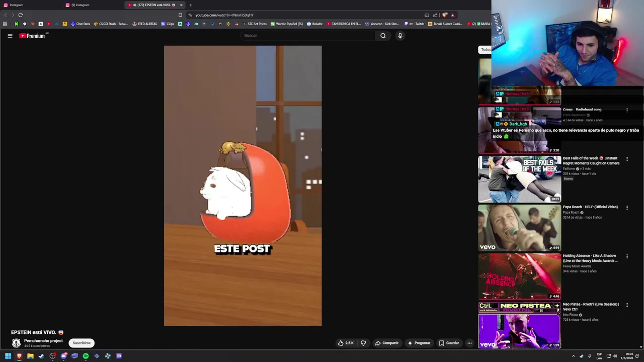Image resolution: width=644 pixels, height=362 pixels.
Task: Open Neo Pistea - Rivotril Live Session thumbnail
Action: click(519, 325)
